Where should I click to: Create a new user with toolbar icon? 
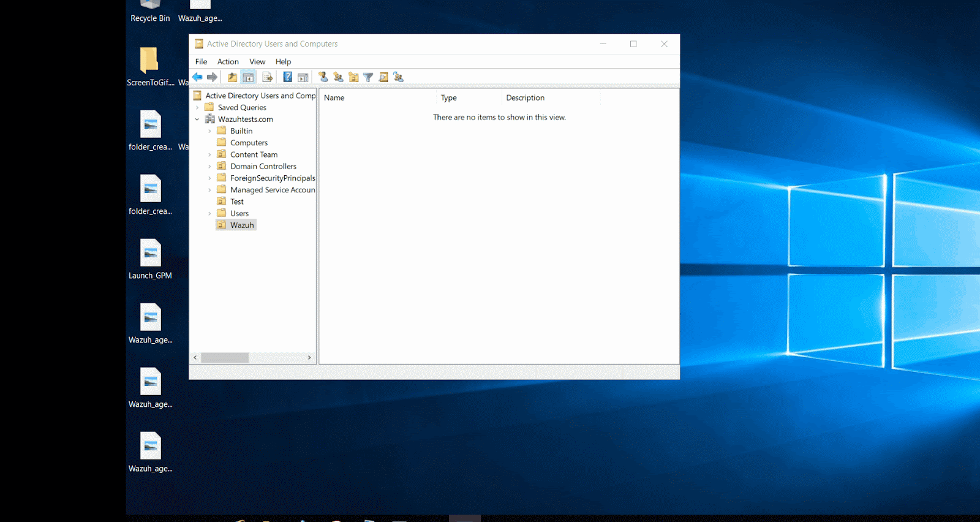click(x=323, y=77)
